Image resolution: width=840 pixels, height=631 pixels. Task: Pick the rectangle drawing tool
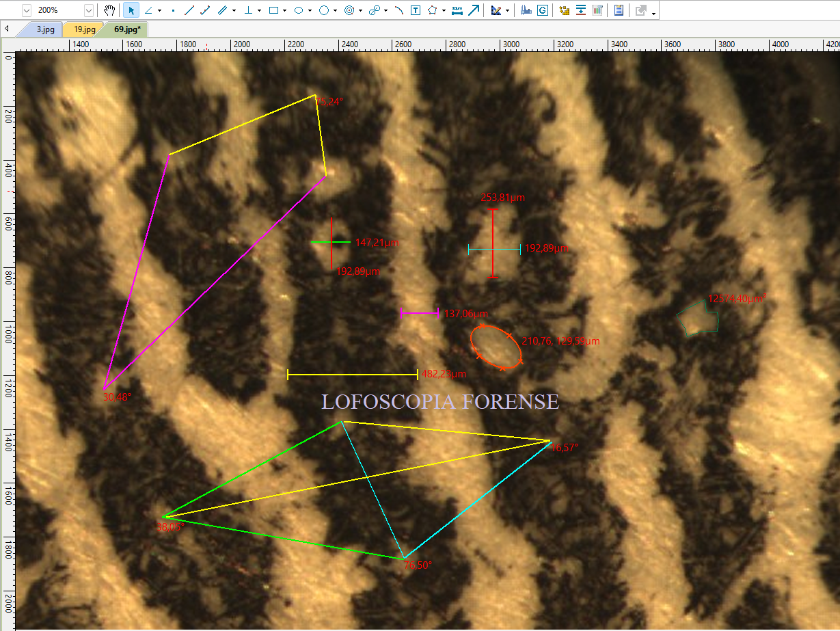pyautogui.click(x=273, y=10)
